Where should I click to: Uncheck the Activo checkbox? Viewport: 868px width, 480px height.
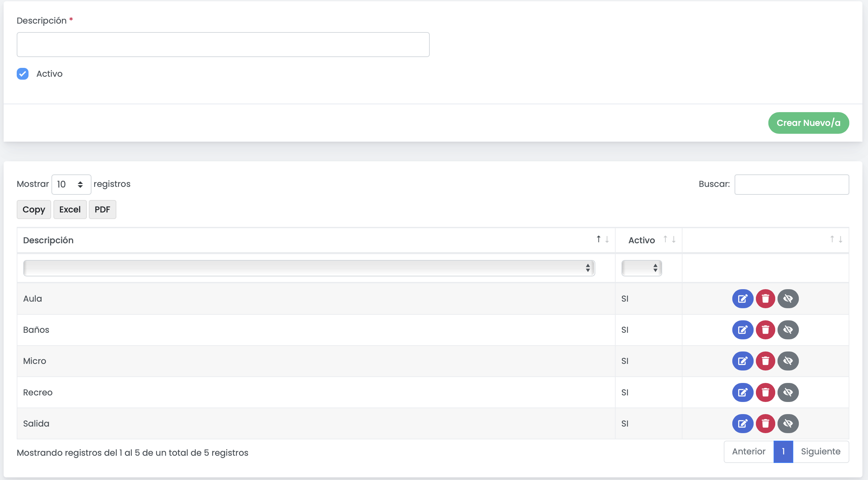point(23,73)
